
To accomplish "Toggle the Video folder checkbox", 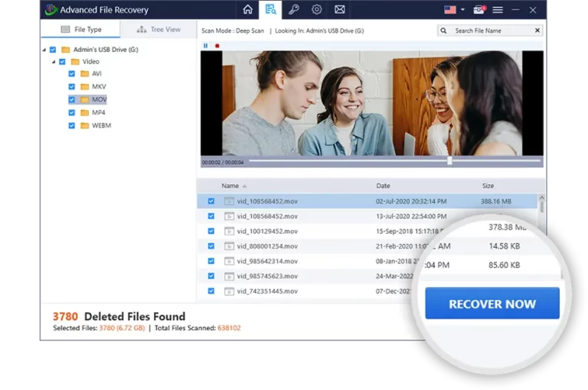I will point(62,61).
